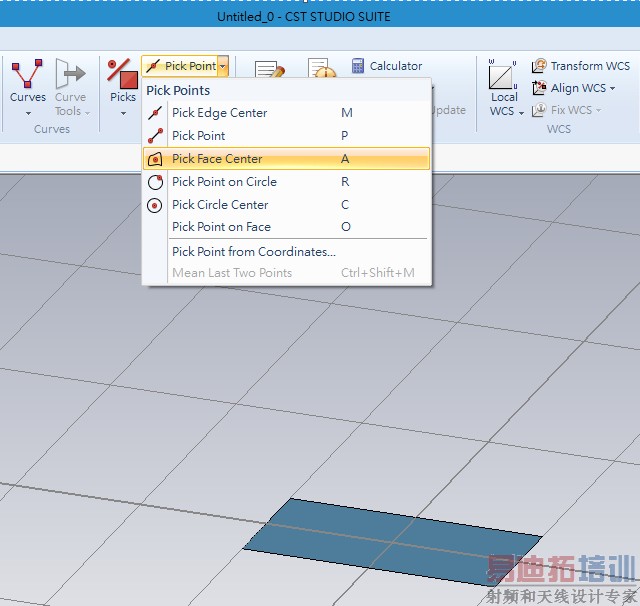Click the Transform WCS icon
Viewport: 640px width, 606px height.
point(539,66)
